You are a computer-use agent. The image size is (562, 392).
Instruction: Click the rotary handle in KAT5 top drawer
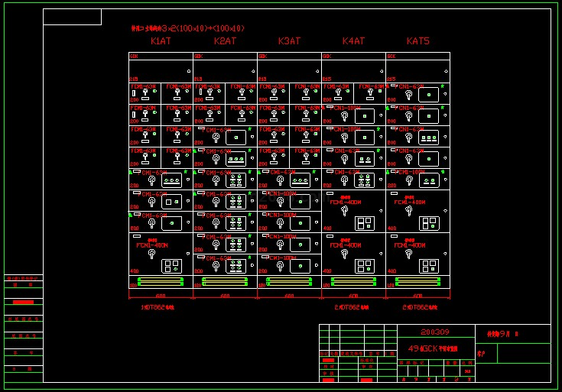click(408, 95)
